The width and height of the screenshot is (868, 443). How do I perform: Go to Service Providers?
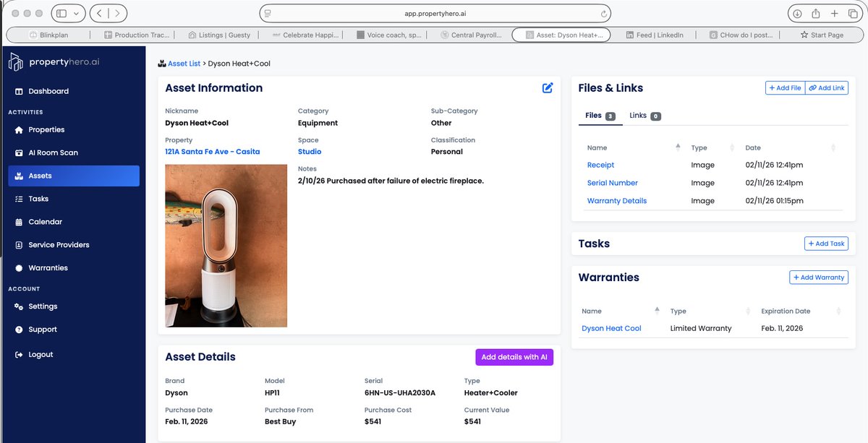(59, 245)
